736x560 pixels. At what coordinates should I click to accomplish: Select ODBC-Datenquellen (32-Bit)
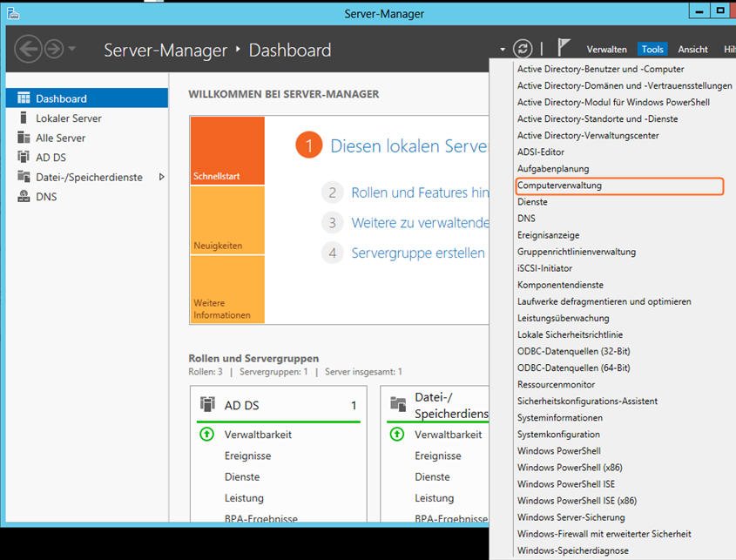(573, 351)
